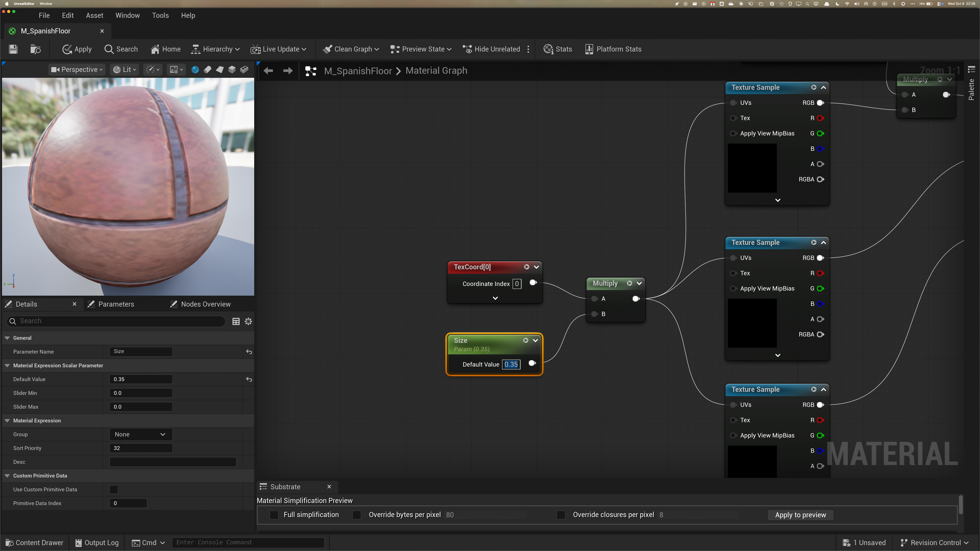Set preview mesh to plane
The width and height of the screenshot is (980, 551).
tap(219, 70)
